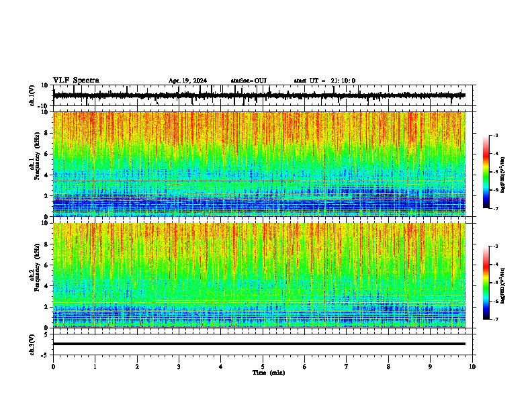Screen dimensions: 532x411
Task: Click the "ch.3(V)" axis label
Action: point(32,345)
